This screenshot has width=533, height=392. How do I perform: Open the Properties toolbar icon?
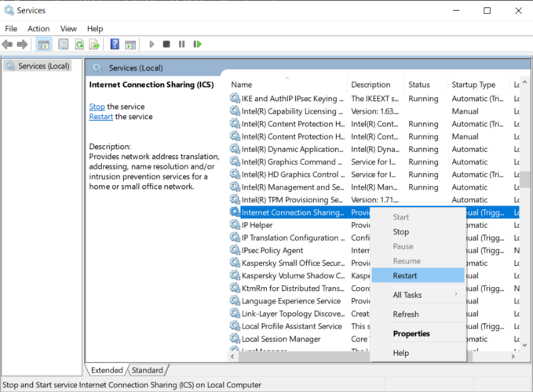64,44
